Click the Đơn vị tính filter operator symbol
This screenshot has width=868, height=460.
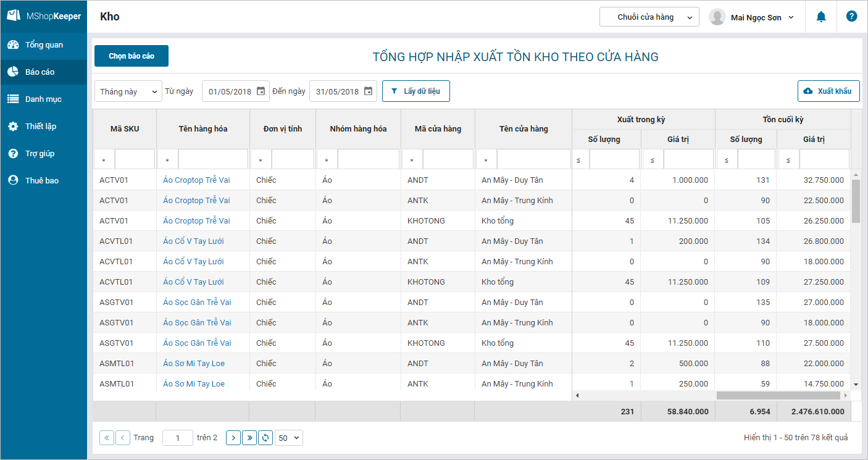261,159
